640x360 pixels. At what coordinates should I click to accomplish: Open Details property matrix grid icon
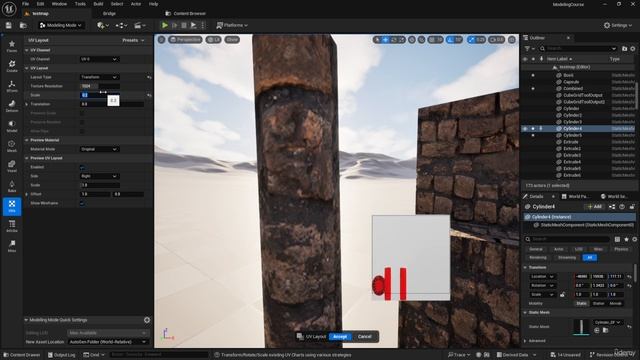[617, 239]
